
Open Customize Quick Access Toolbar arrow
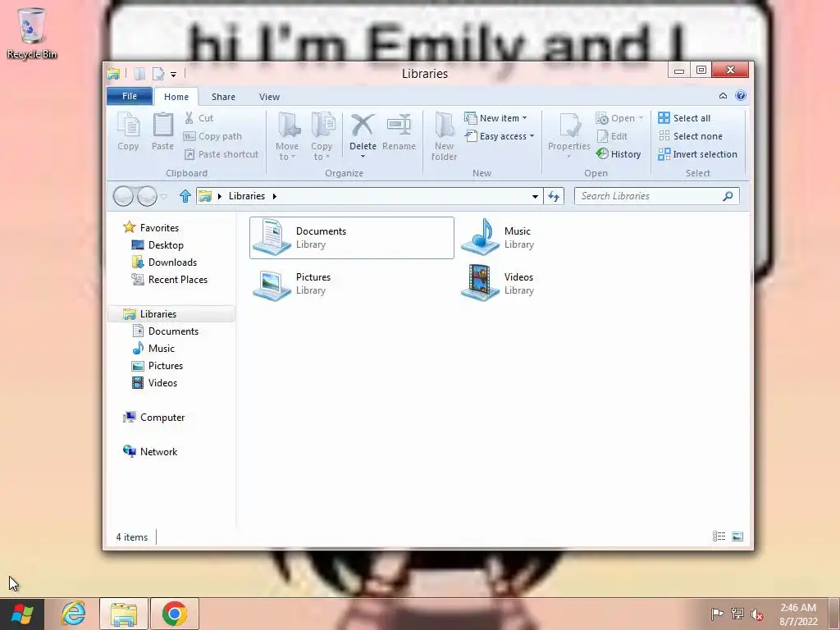(x=174, y=75)
